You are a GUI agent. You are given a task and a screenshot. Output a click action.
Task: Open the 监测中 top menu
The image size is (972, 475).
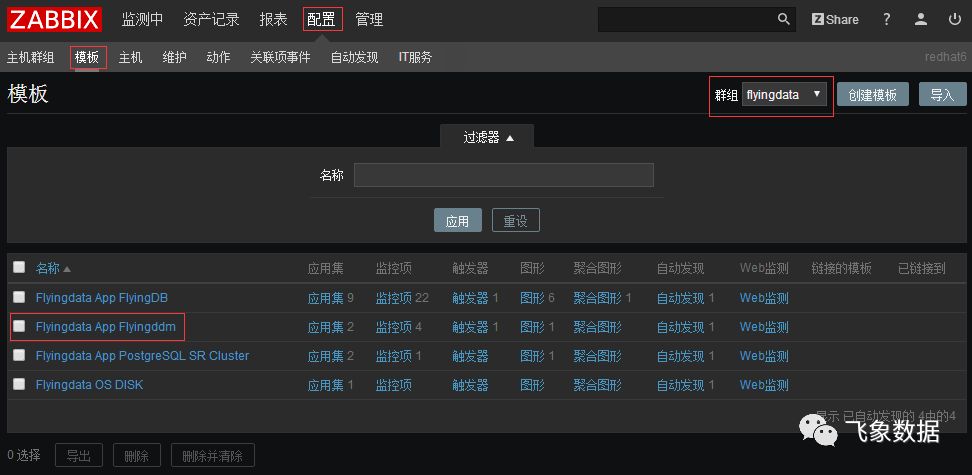[x=142, y=19]
